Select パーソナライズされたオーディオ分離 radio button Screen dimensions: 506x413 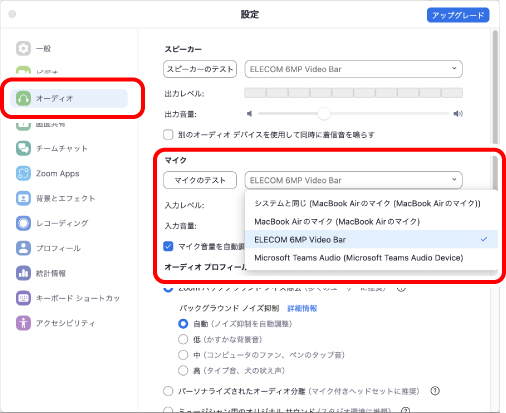coord(168,391)
